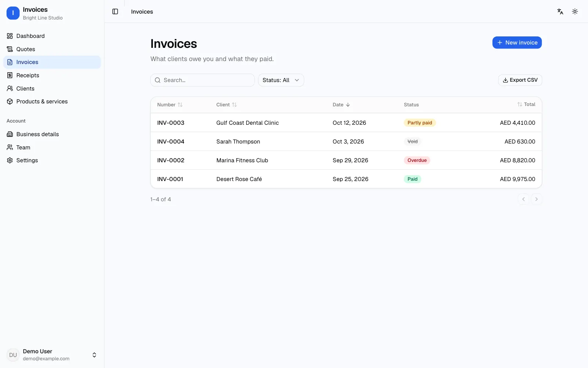Select client Sarah Thompson
Image resolution: width=588 pixels, height=368 pixels.
[238, 141]
